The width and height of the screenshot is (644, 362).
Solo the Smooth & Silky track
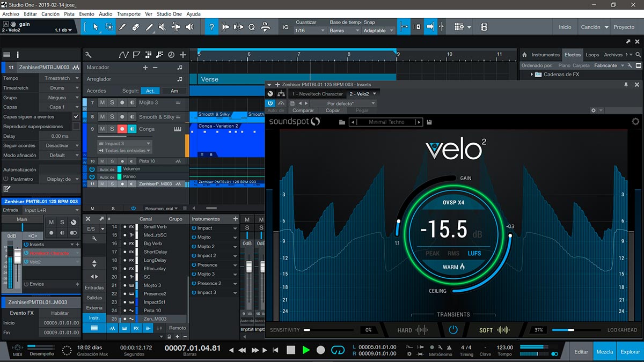click(x=112, y=117)
